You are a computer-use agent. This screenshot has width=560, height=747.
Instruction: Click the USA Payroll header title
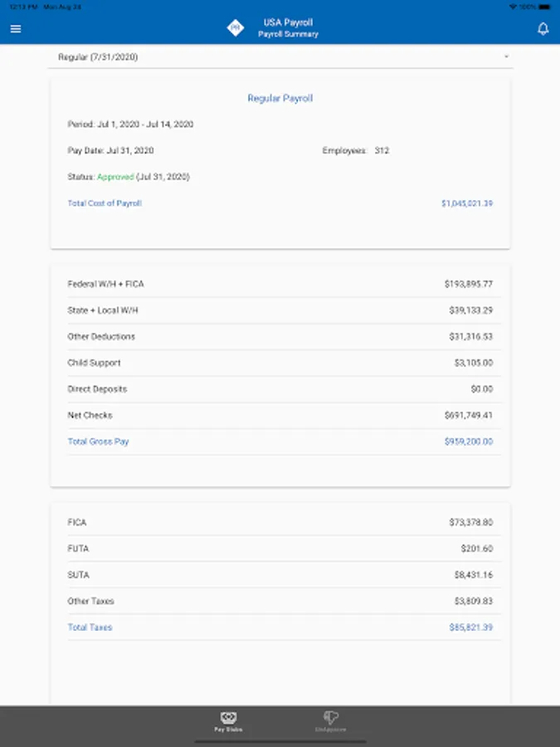tap(288, 23)
